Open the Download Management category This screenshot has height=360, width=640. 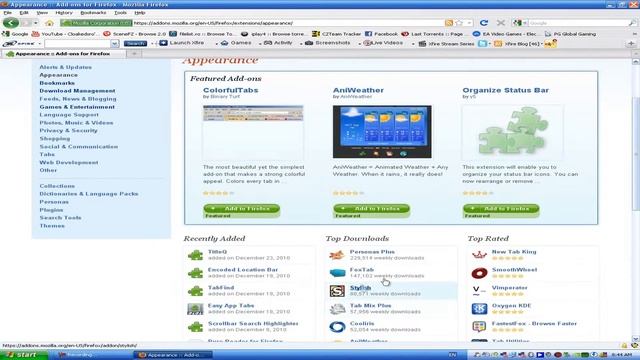pos(77,91)
